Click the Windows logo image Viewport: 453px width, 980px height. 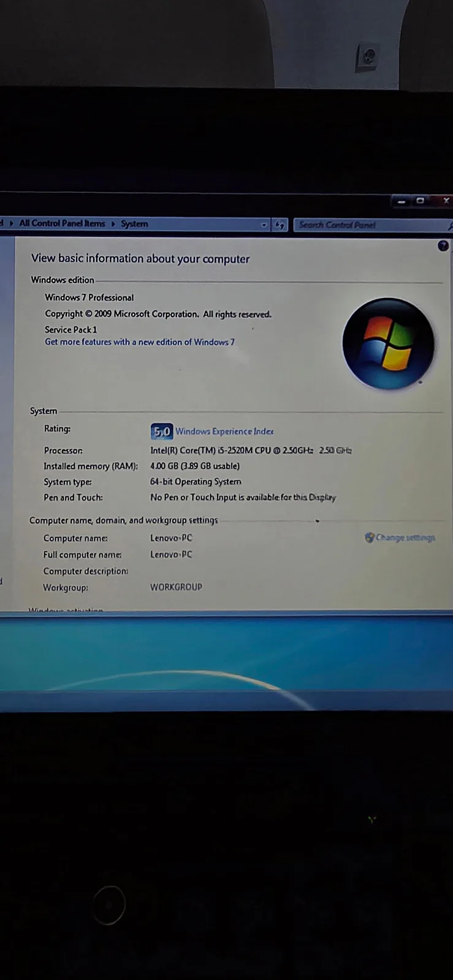[x=388, y=344]
